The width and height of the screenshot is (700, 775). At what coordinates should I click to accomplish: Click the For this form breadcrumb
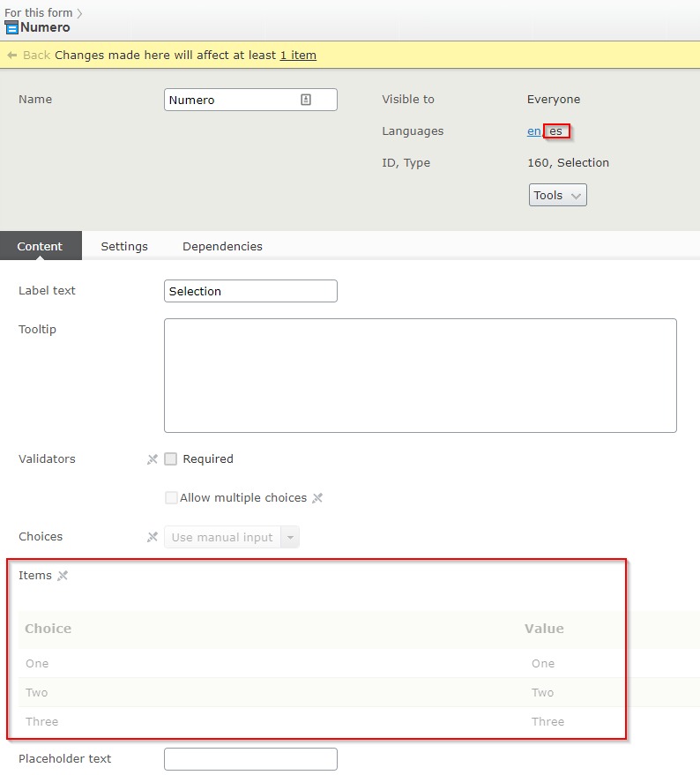[38, 13]
